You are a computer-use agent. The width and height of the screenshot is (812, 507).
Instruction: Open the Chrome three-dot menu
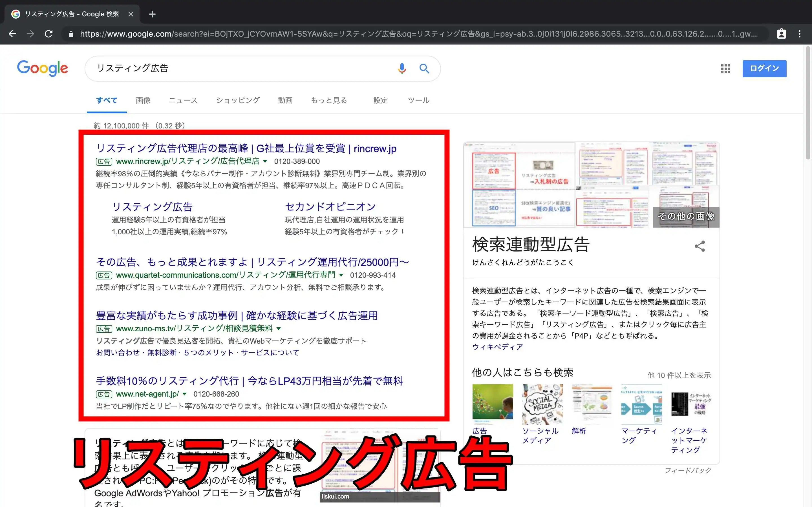click(800, 34)
